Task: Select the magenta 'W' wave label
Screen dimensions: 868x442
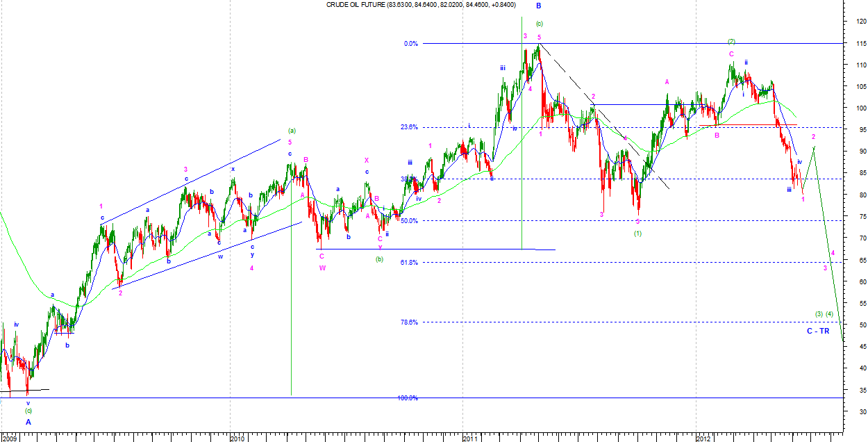Action: pos(322,268)
